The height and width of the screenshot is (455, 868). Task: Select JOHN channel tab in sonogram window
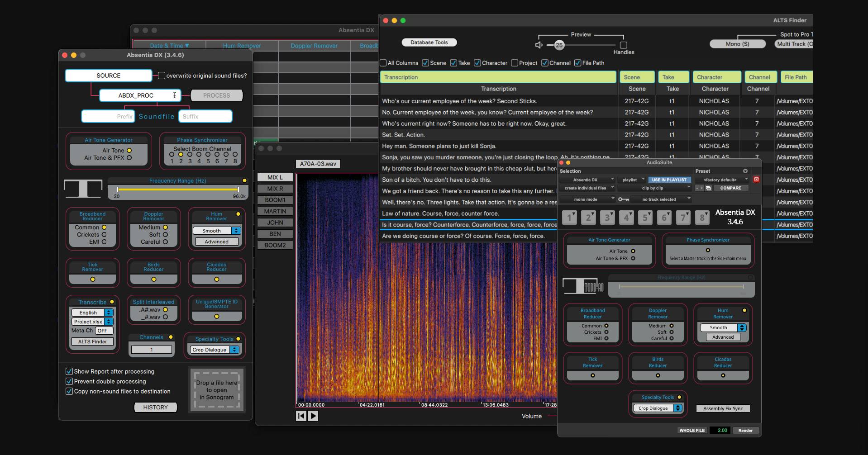(275, 223)
